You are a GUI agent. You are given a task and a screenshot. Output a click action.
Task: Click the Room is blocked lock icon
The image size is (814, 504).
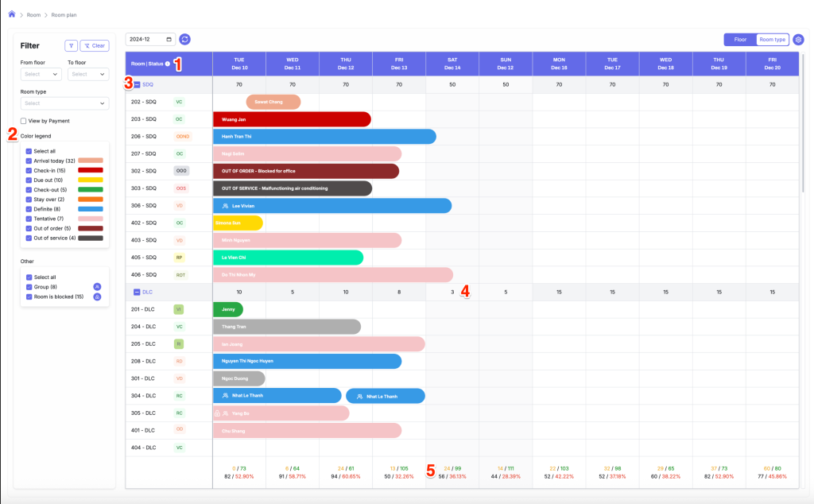[x=97, y=297]
